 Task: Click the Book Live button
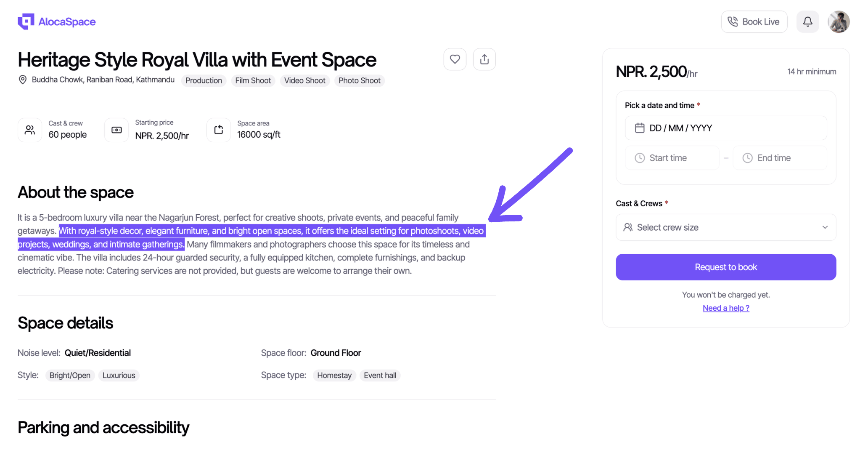point(754,22)
